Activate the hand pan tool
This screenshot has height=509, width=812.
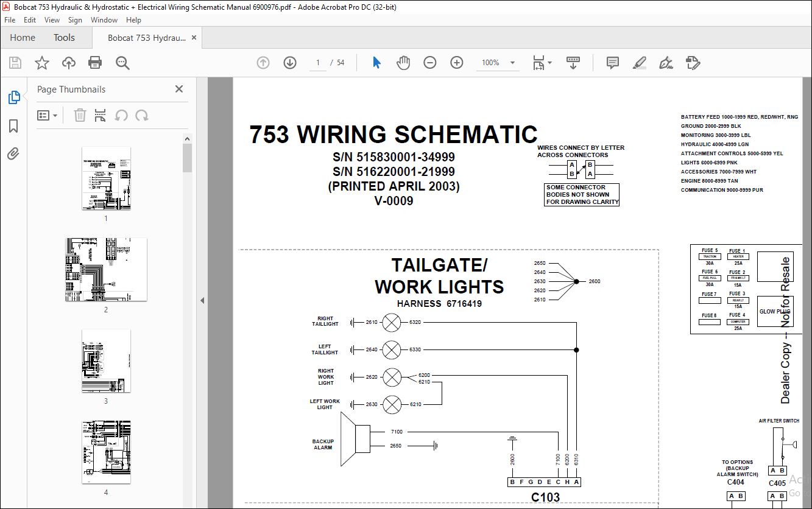[x=403, y=63]
